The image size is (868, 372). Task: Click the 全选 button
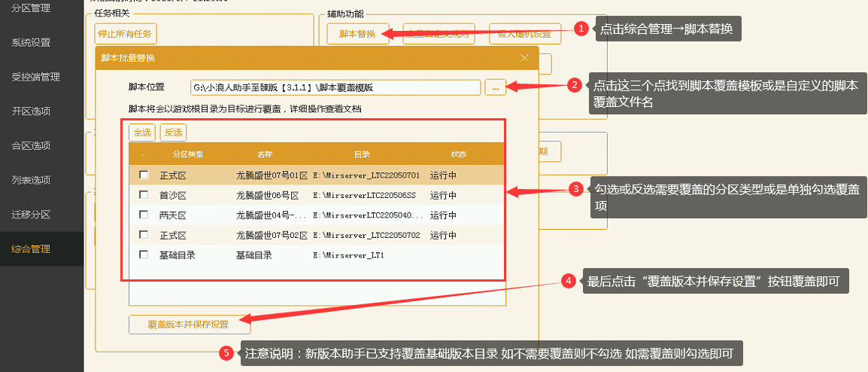pos(142,133)
